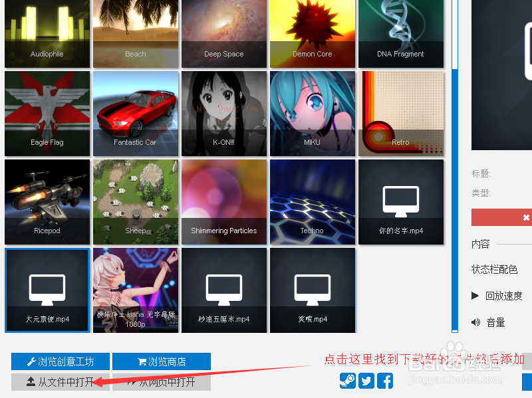Click the 你的名字.mp4 file name
Viewport: 532px width, 398px height.
click(401, 231)
